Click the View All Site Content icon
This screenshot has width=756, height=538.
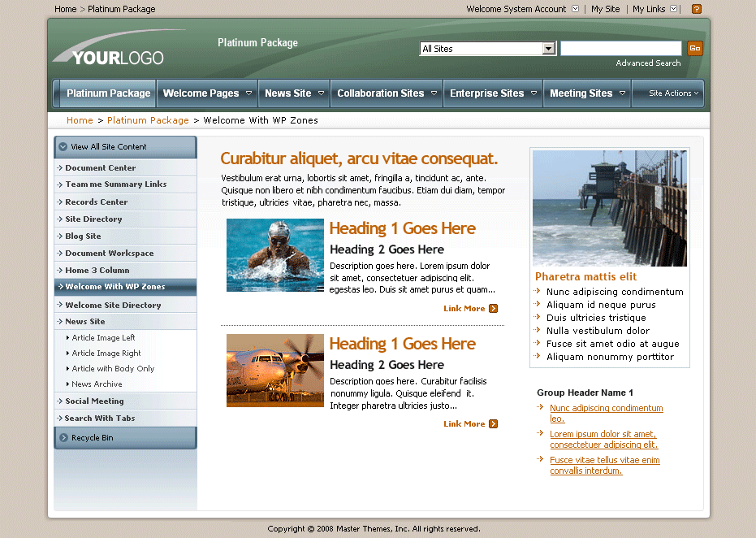(63, 147)
